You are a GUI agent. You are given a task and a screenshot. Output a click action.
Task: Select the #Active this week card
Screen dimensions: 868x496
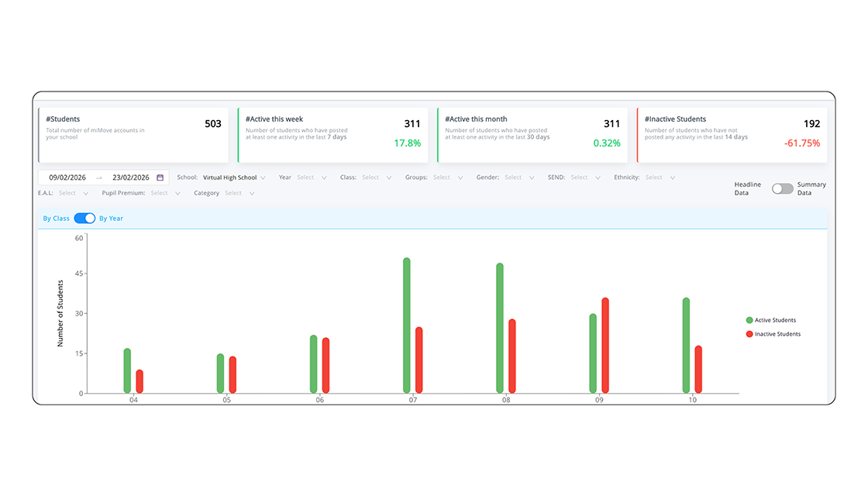(x=333, y=135)
